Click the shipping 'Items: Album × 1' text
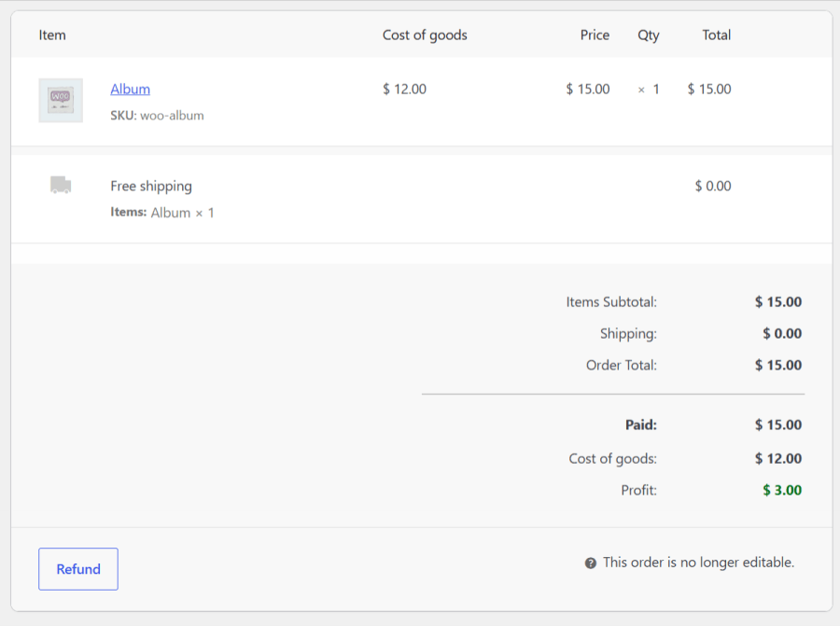 [162, 213]
